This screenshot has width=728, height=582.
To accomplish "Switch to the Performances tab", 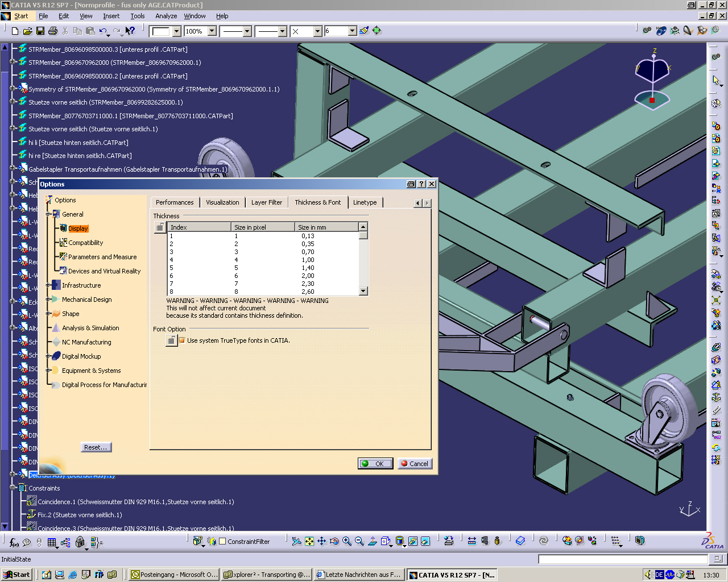I will (175, 202).
